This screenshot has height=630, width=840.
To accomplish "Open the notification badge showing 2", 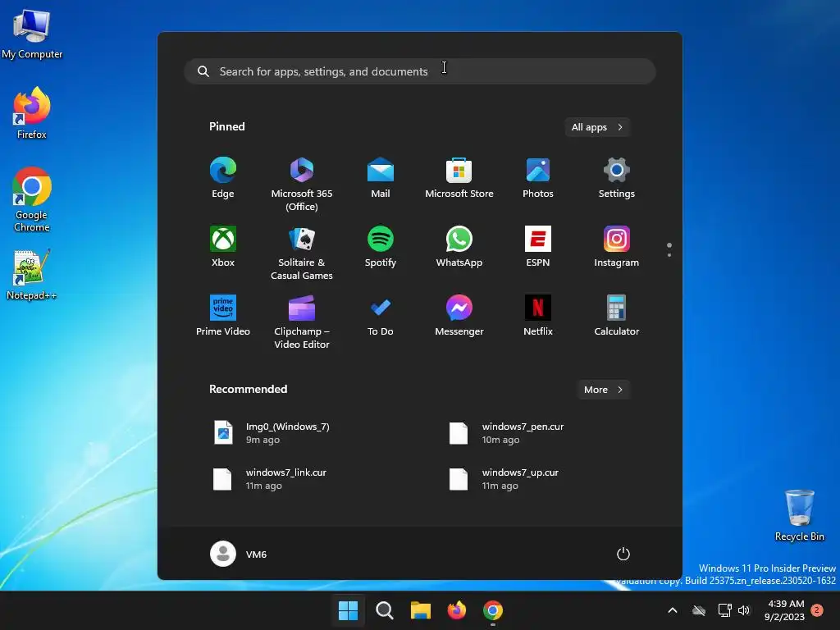I will click(817, 609).
